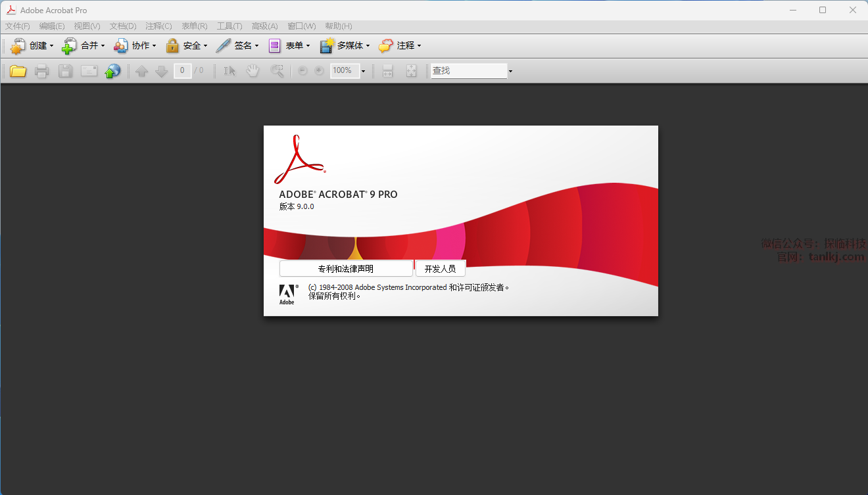Viewport: 868px width, 495px height.
Task: Click the Print icon in the toolbar
Action: (x=41, y=71)
